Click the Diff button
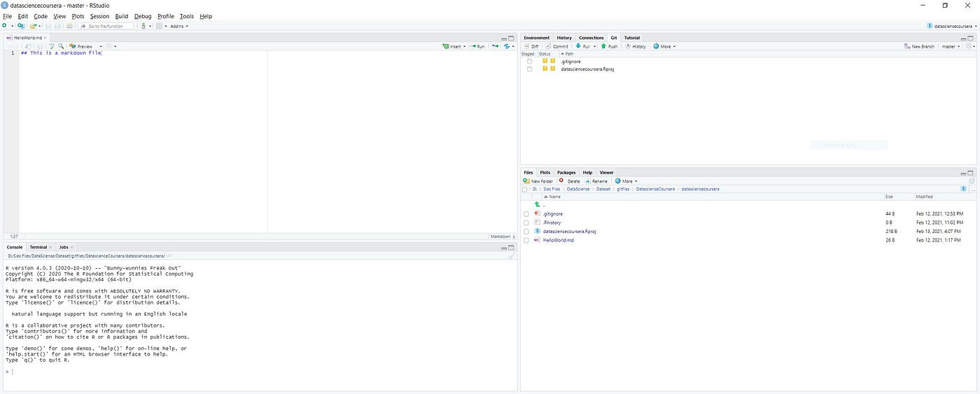 point(531,46)
